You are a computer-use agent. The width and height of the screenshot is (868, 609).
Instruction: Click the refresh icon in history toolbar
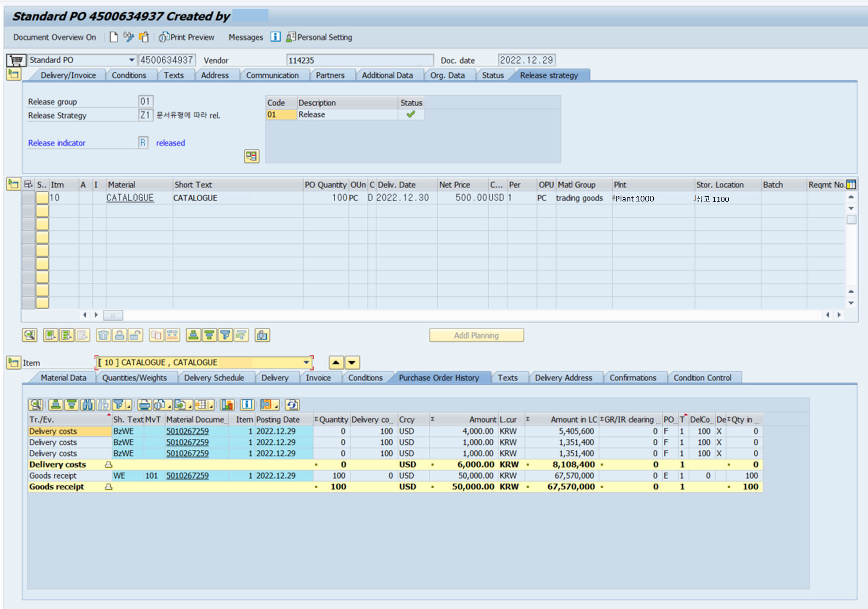click(x=292, y=405)
